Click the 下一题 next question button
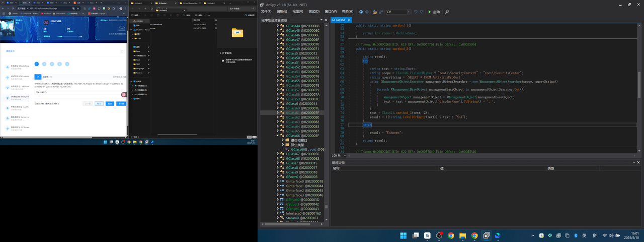Viewport: 644px width, 242px height. coord(121,103)
